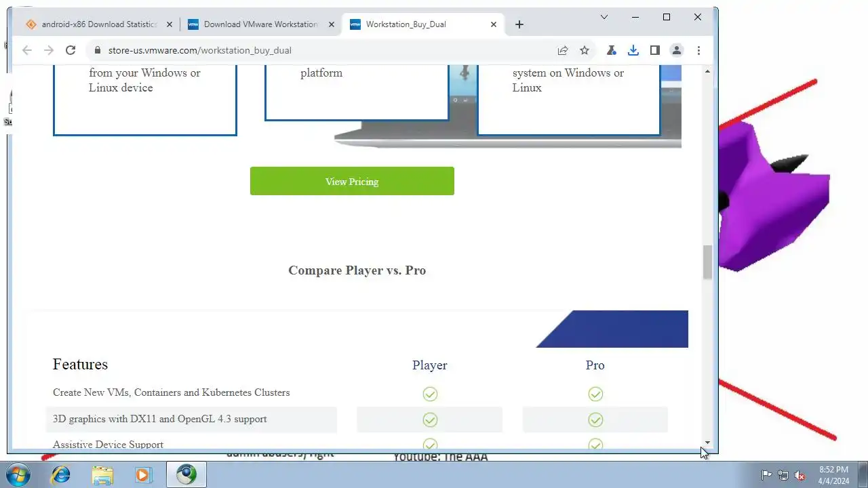Click the 'platform' feature card
868x488 pixels.
tap(357, 92)
